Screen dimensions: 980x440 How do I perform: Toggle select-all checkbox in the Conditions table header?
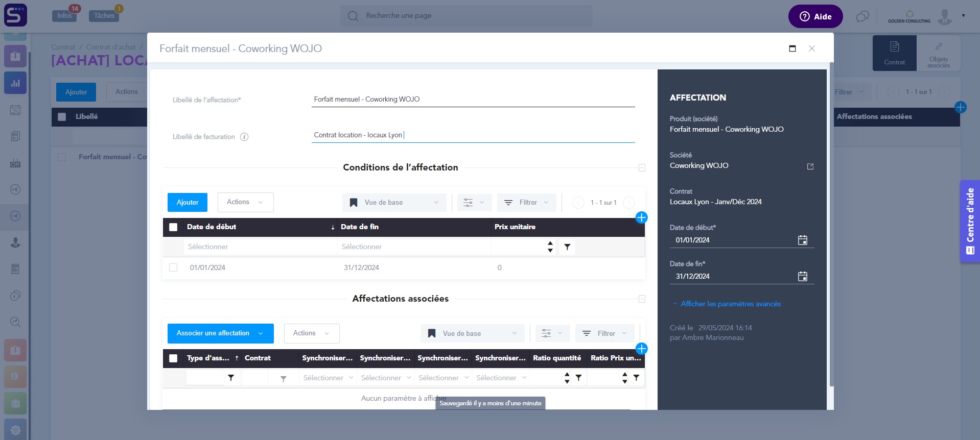tap(173, 227)
